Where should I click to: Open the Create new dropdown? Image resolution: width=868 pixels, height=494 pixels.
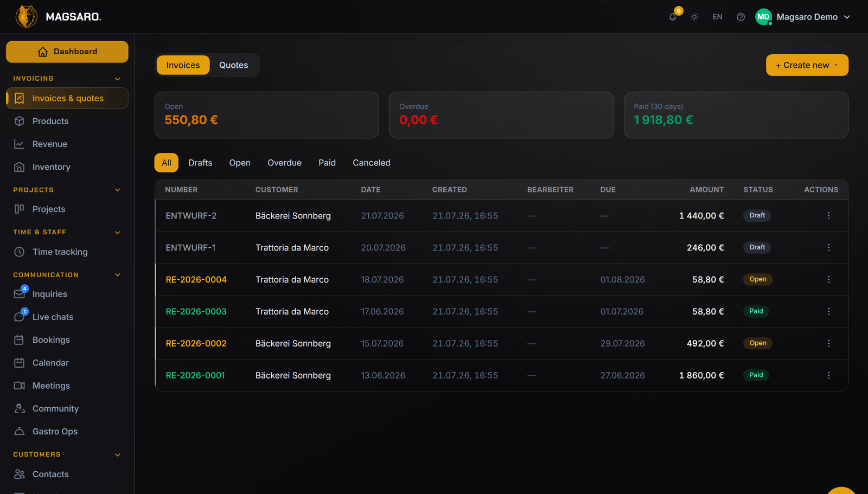807,65
